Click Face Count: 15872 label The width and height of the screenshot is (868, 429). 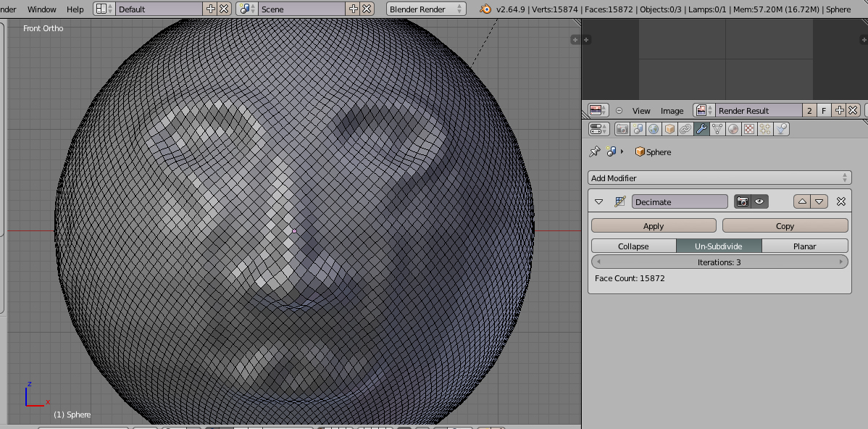point(630,278)
